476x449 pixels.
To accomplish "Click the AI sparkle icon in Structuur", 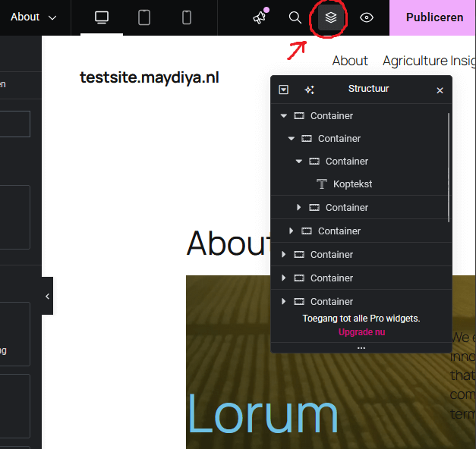I will pyautogui.click(x=309, y=89).
